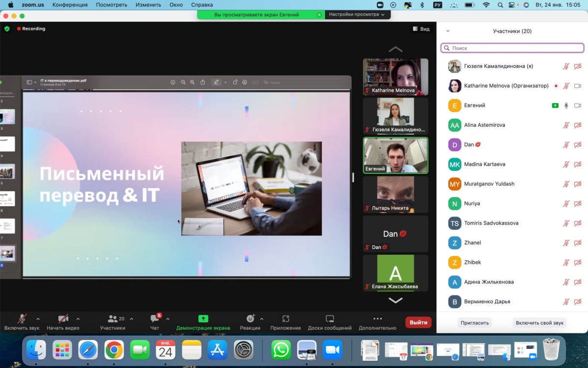Click the red Выйти button
Screen dimensions: 588x368
point(418,322)
